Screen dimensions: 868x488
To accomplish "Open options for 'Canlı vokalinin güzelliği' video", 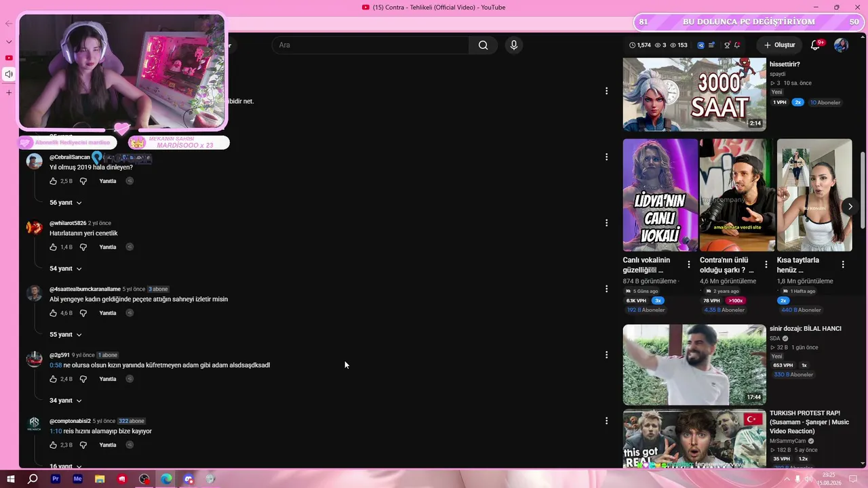I will point(689,264).
